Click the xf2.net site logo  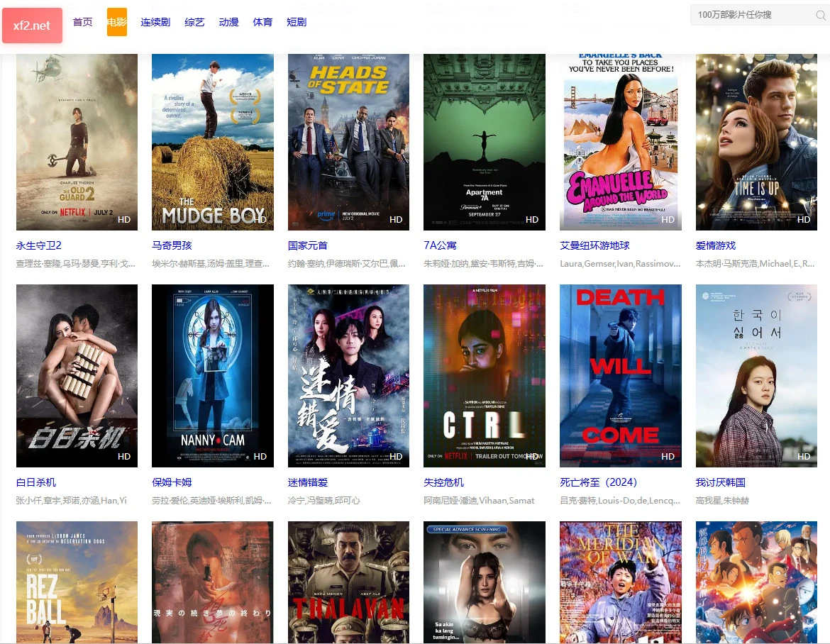click(33, 26)
